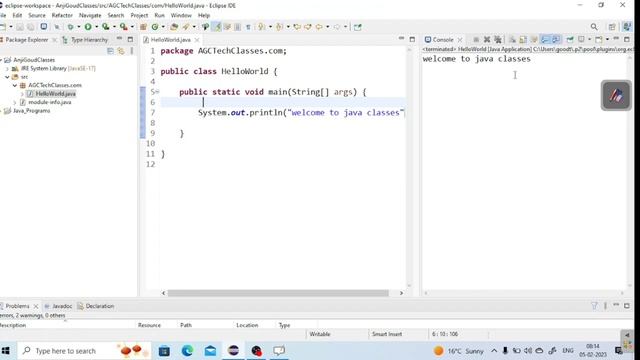Click Remove All Terminated Launches in Console
This screenshot has height=360, width=640.
pos(498,40)
